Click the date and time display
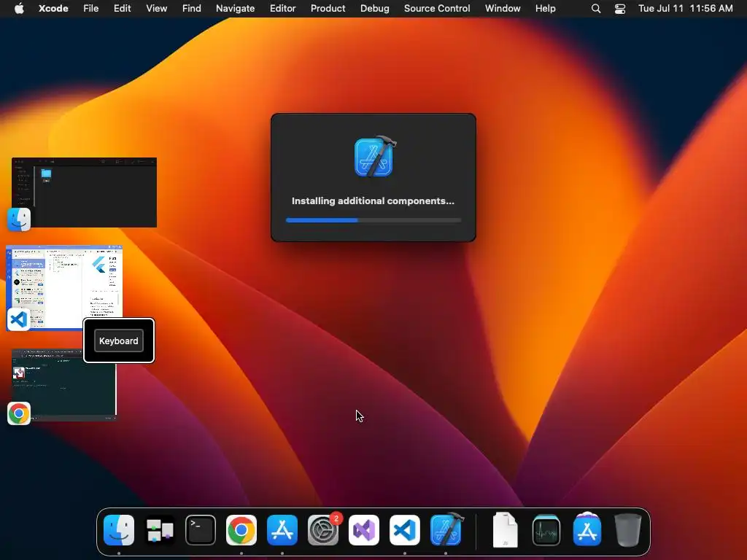This screenshot has width=747, height=560. (686, 8)
